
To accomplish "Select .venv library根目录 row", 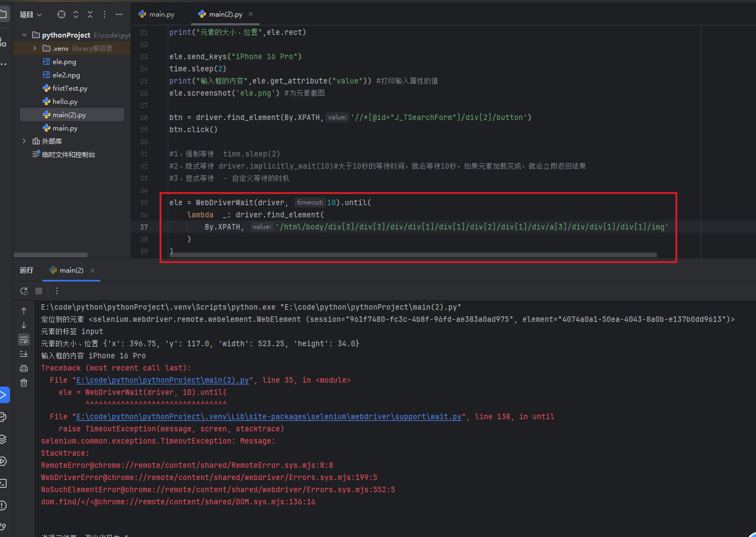I will [72, 48].
